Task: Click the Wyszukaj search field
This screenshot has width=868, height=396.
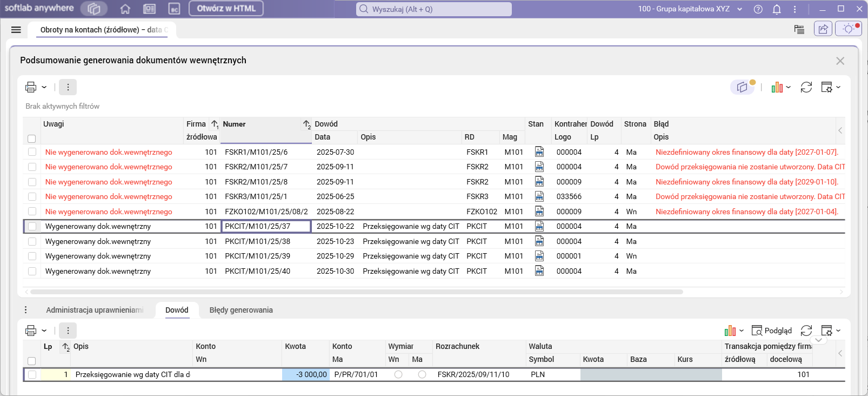Action: 434,9
